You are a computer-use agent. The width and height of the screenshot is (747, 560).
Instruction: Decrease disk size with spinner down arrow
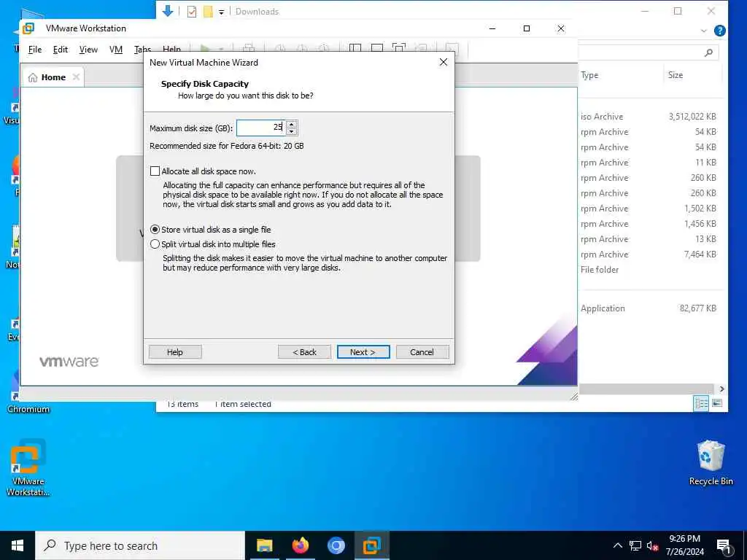(292, 131)
